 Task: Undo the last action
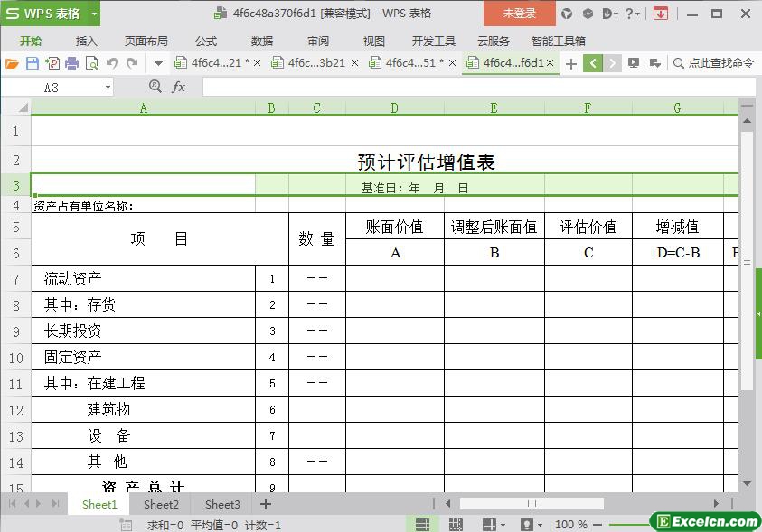click(x=112, y=63)
